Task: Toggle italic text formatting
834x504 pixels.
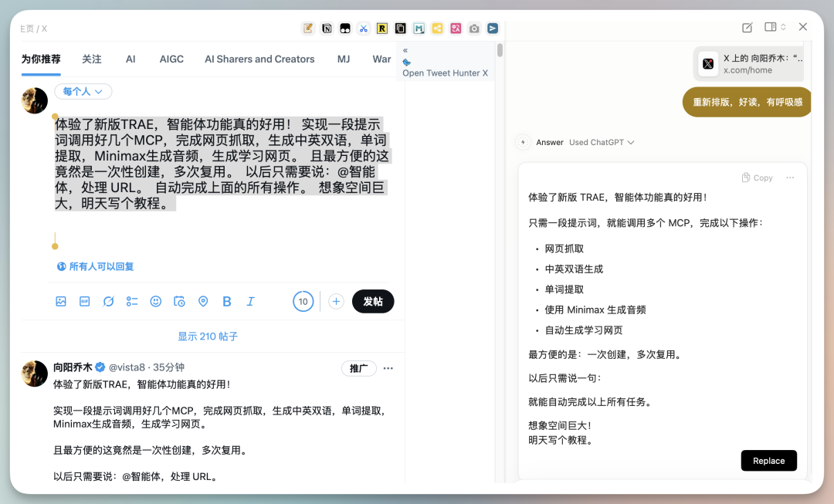Action: point(250,302)
